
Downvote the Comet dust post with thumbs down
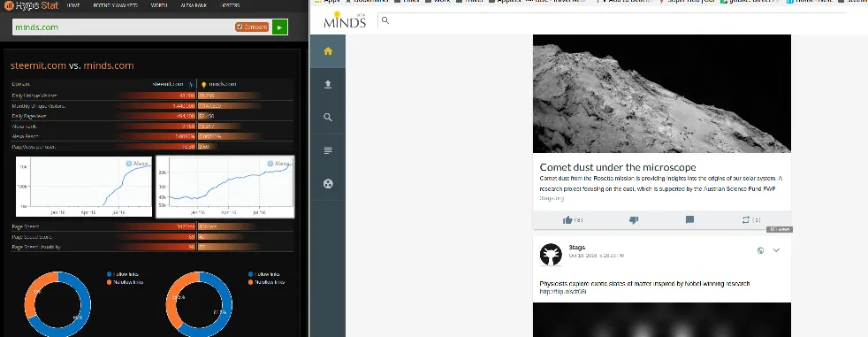click(634, 220)
